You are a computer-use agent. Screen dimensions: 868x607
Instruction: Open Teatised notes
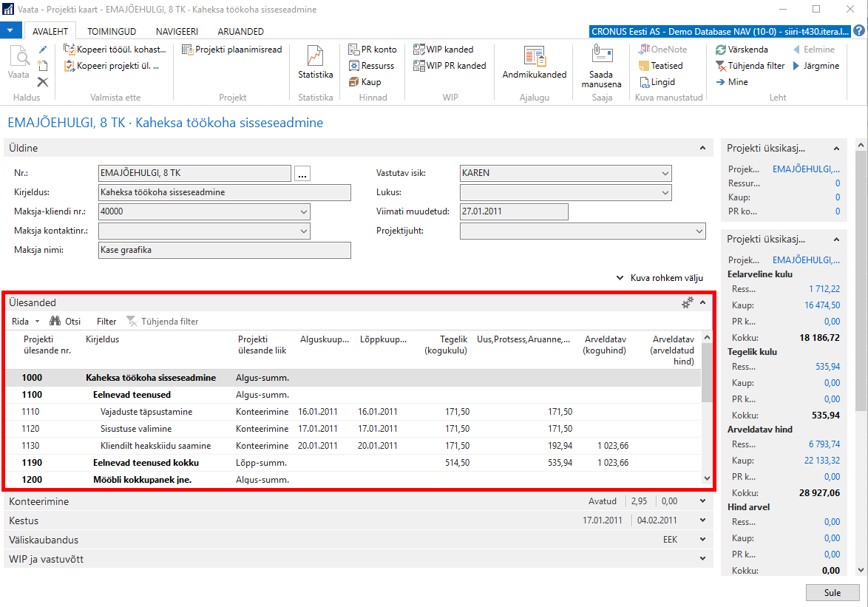[x=661, y=66]
